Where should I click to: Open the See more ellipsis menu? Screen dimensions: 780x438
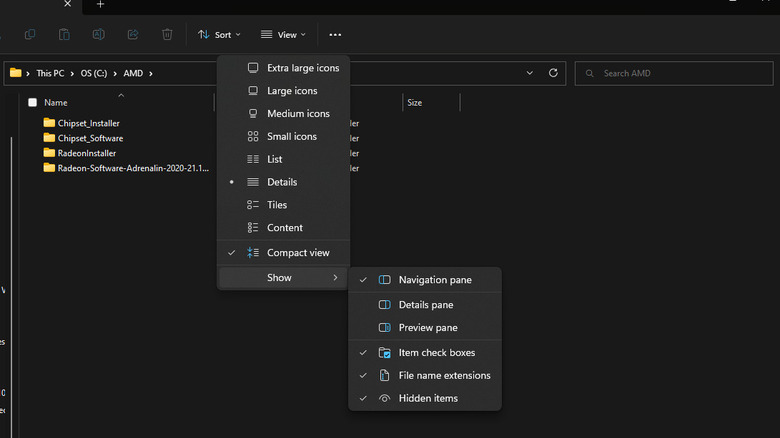pyautogui.click(x=335, y=35)
